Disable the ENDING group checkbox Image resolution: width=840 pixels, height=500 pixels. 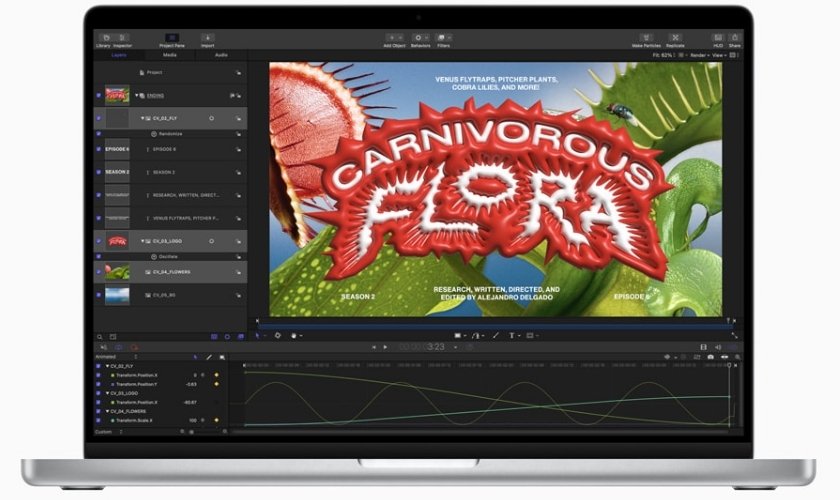point(98,95)
